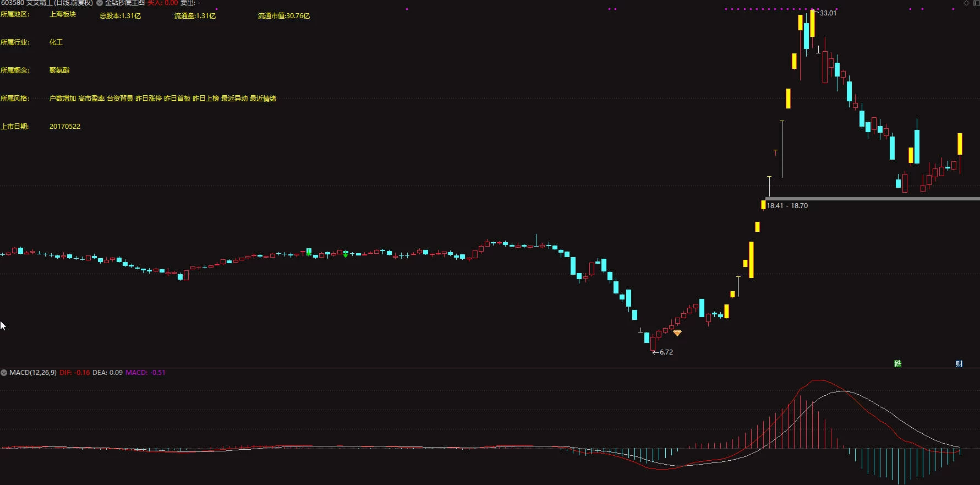Click the 所属概念 label
Image resolution: width=980 pixels, height=485 pixels.
15,70
